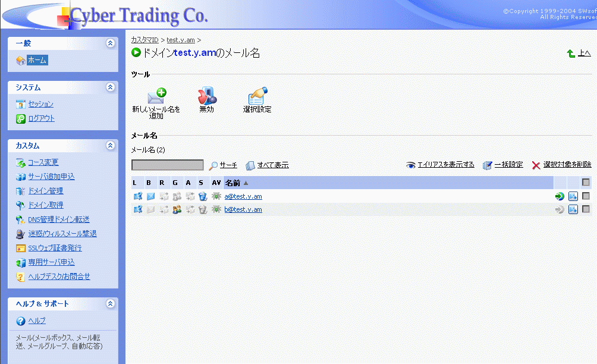The width and height of the screenshot is (597, 364).
Task: Check the select-all checkbox in table header
Action: click(586, 183)
